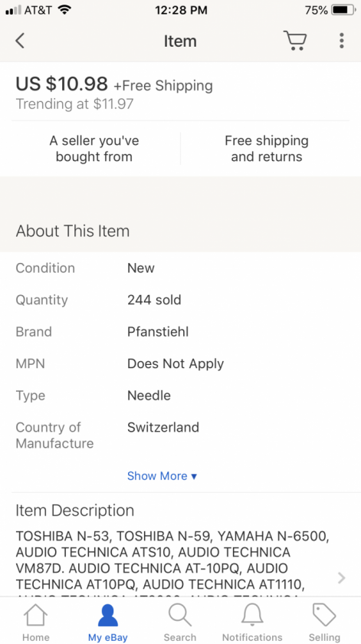Tap the back arrow icon
Image resolution: width=361 pixels, height=644 pixels.
pos(20,41)
